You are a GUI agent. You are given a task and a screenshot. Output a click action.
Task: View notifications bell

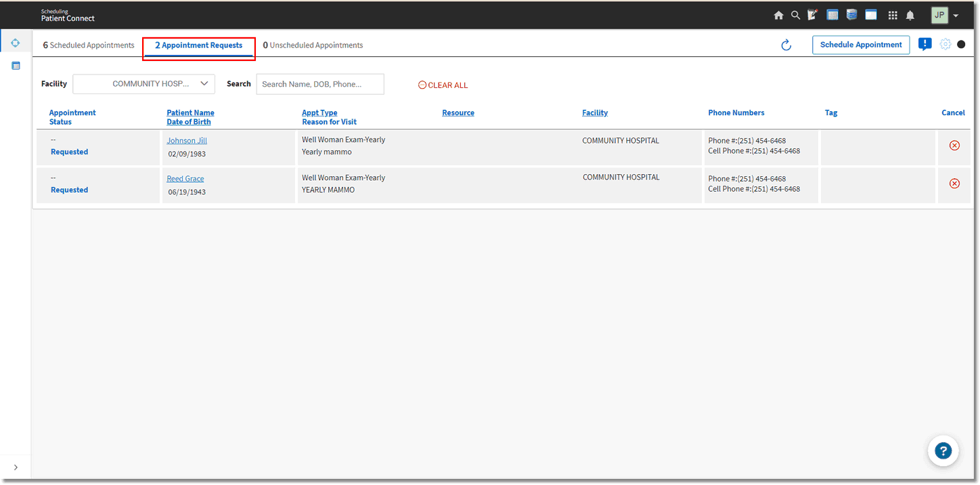(x=910, y=16)
